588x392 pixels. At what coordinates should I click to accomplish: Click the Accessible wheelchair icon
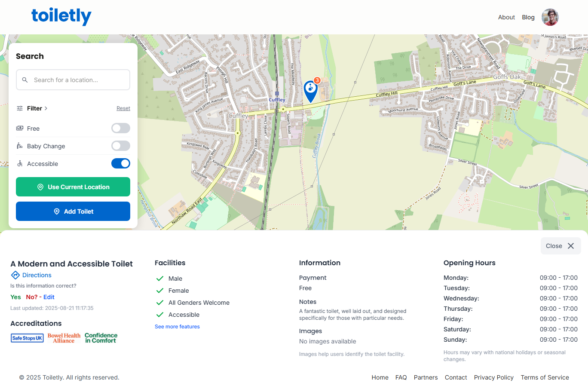(x=20, y=163)
